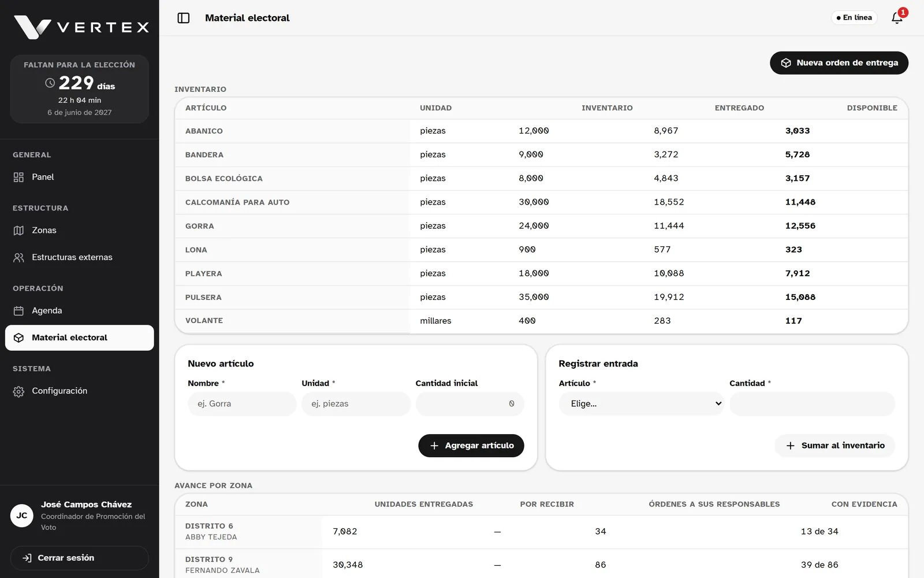The image size is (924, 578).
Task: Focus the Nombre input field
Action: [242, 403]
